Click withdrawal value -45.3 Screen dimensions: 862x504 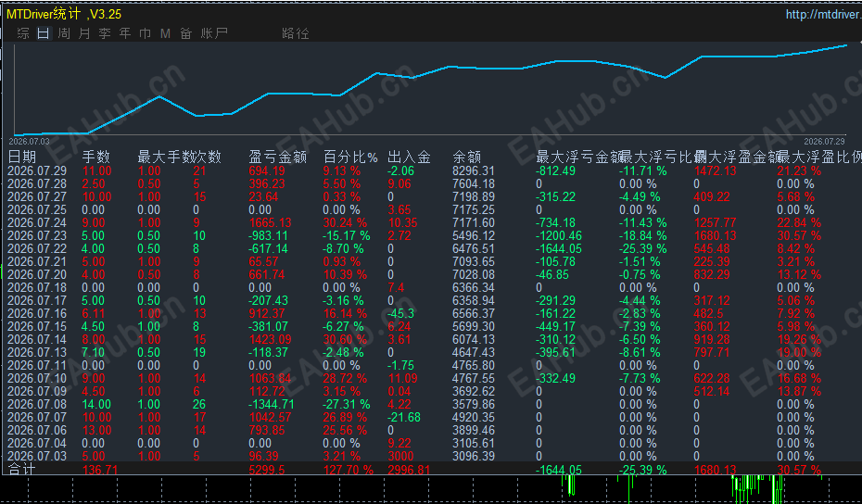click(400, 313)
